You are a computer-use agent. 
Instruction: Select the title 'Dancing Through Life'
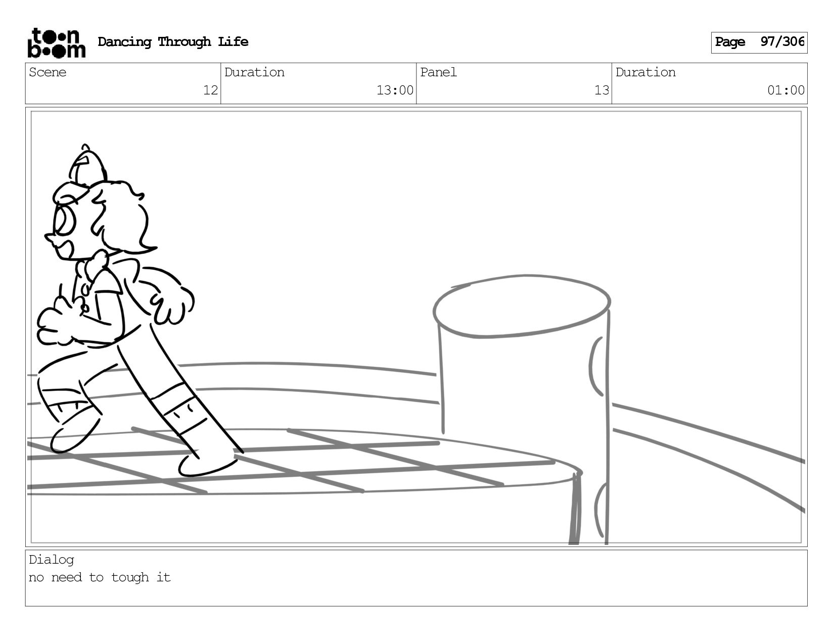click(173, 42)
